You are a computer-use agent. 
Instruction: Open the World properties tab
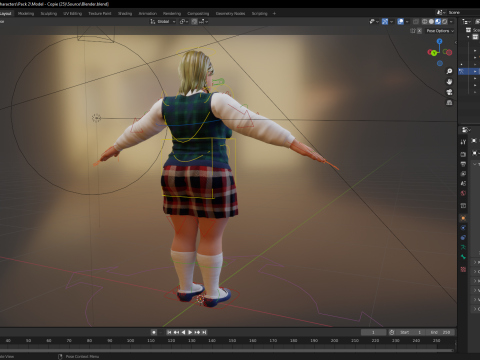click(463, 193)
